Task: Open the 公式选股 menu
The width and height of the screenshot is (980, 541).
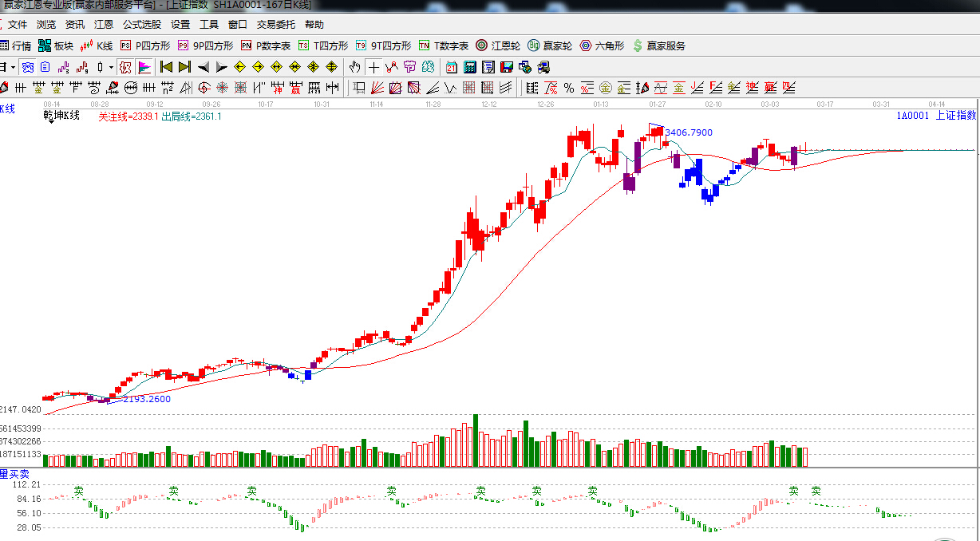Action: [141, 25]
